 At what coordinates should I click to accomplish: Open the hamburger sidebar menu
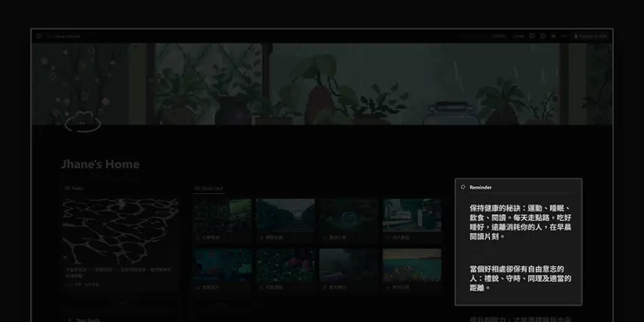tap(39, 37)
